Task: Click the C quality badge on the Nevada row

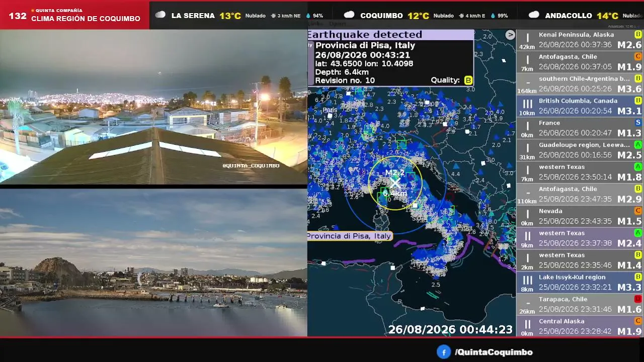Action: point(638,211)
